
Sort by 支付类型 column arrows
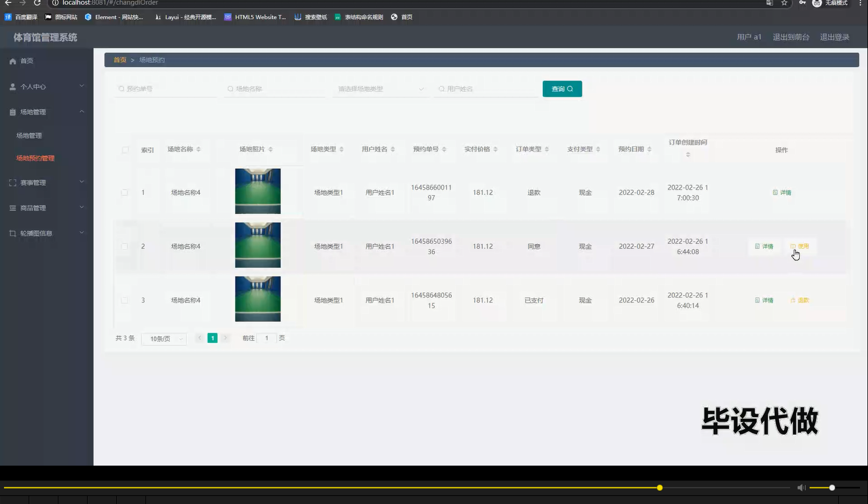pyautogui.click(x=598, y=149)
